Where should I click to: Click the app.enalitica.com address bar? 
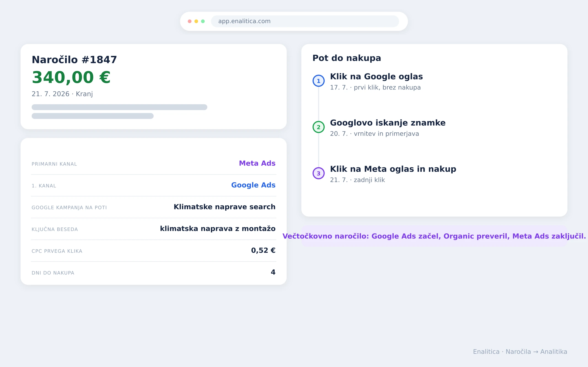(305, 21)
